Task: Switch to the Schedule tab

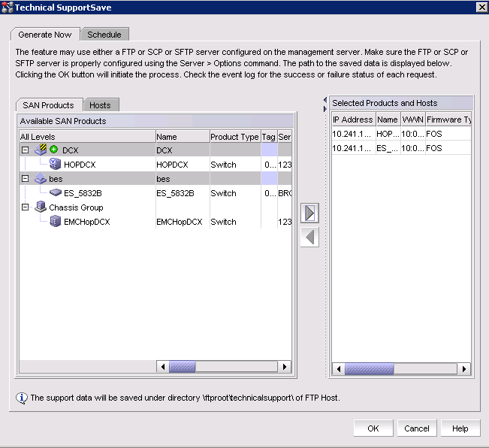Action: 104,35
